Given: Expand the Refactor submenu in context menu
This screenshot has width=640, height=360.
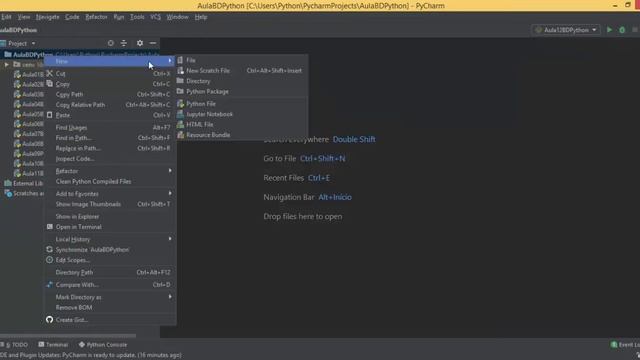Looking at the screenshot, I should 110,171.
